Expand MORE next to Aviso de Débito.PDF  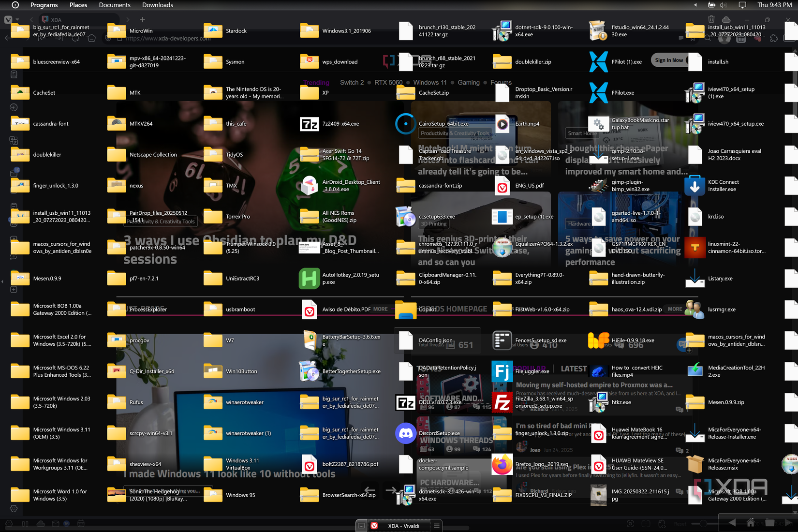tap(380, 309)
